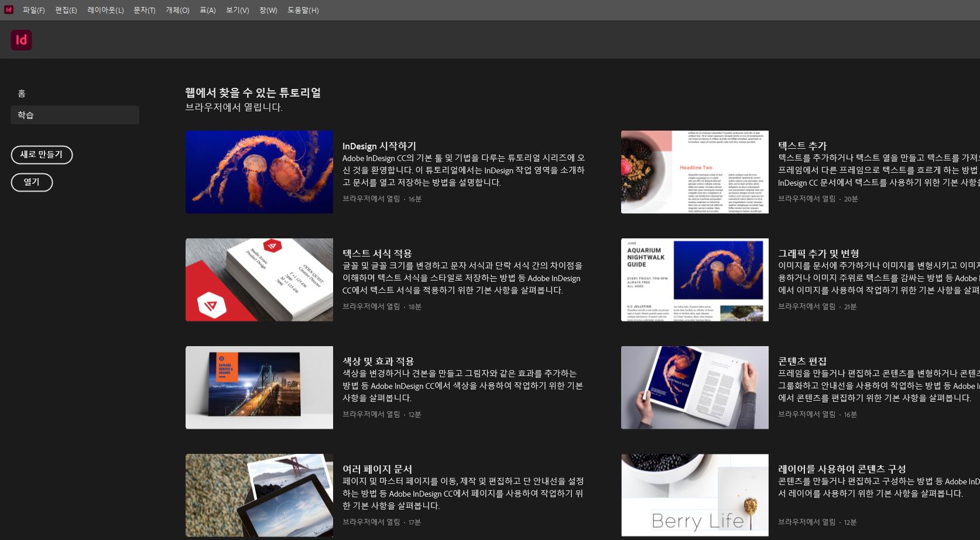This screenshot has height=540, width=980.
Task: Open the 문자(T) menu
Action: click(x=145, y=10)
